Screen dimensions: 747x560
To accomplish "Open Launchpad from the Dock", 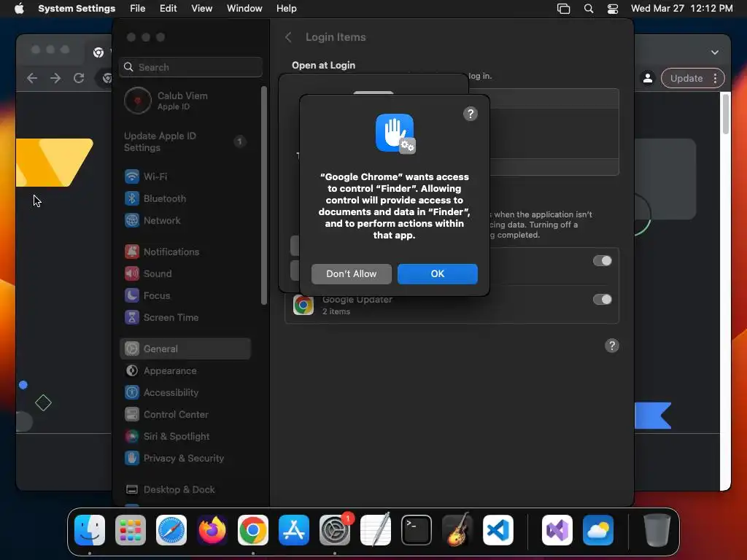I will click(x=131, y=530).
